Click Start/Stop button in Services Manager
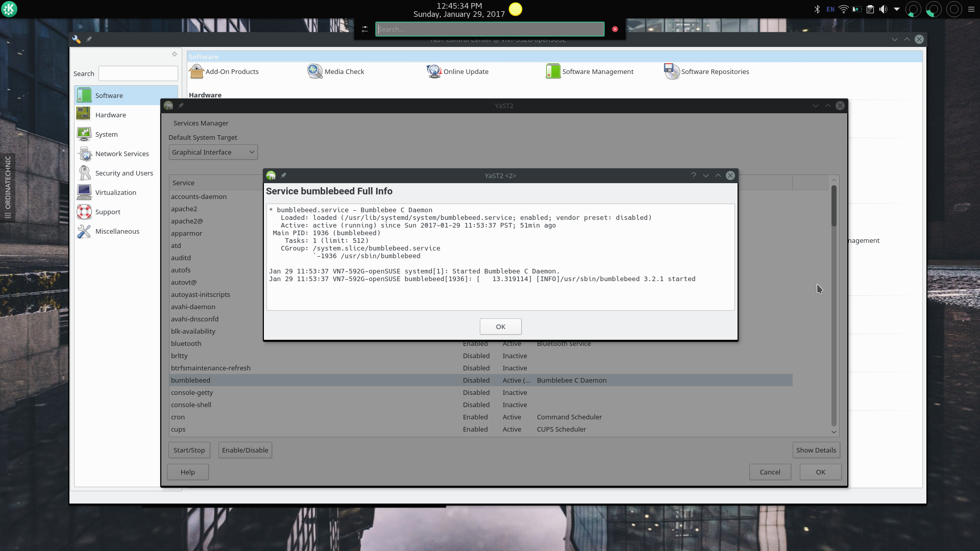Screen dimensions: 980x551 coord(189,450)
